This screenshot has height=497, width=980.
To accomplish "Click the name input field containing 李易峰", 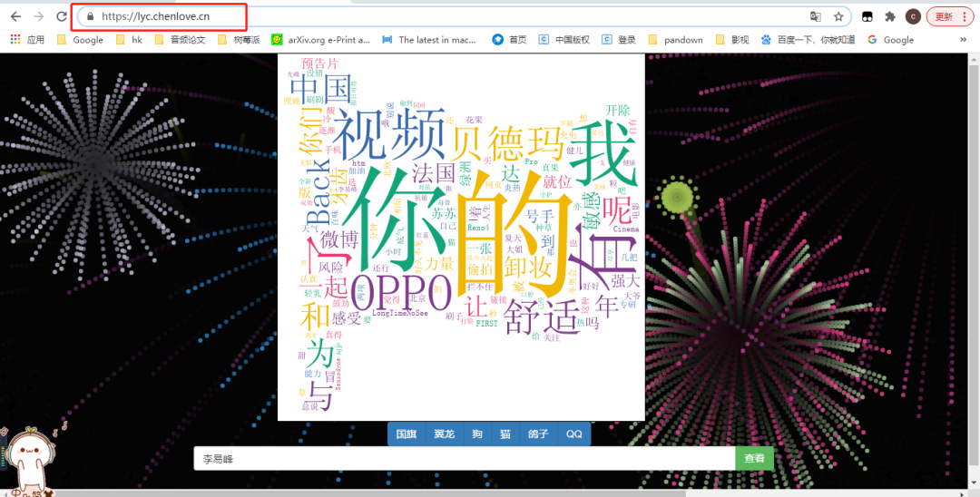I will 465,459.
